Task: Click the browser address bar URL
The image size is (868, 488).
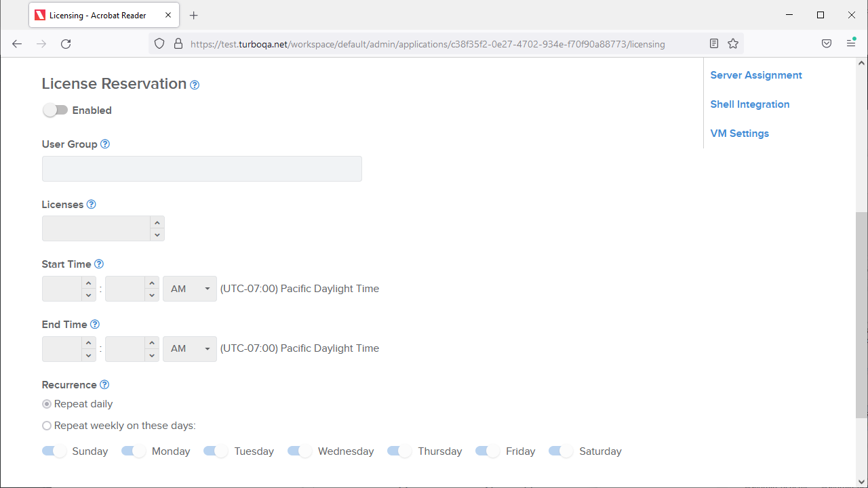Action: pyautogui.click(x=428, y=44)
